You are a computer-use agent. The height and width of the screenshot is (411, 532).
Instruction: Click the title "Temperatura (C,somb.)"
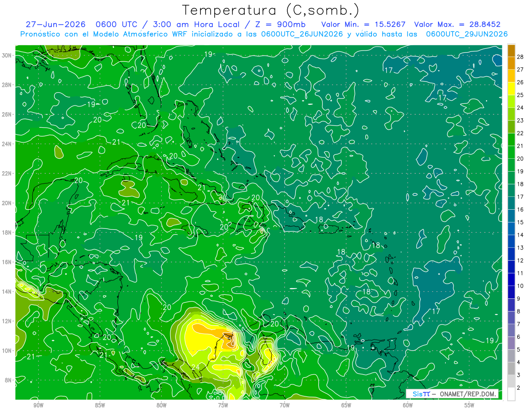[x=271, y=11]
